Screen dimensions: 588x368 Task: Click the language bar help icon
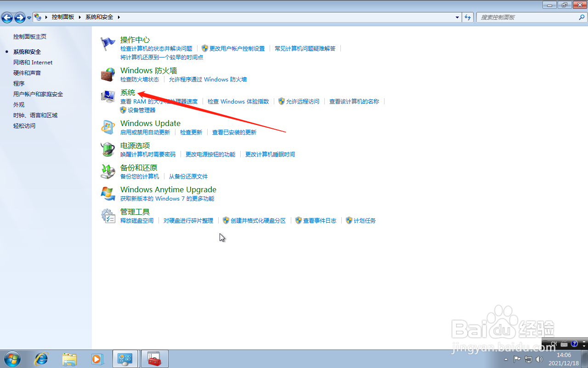coord(574,344)
